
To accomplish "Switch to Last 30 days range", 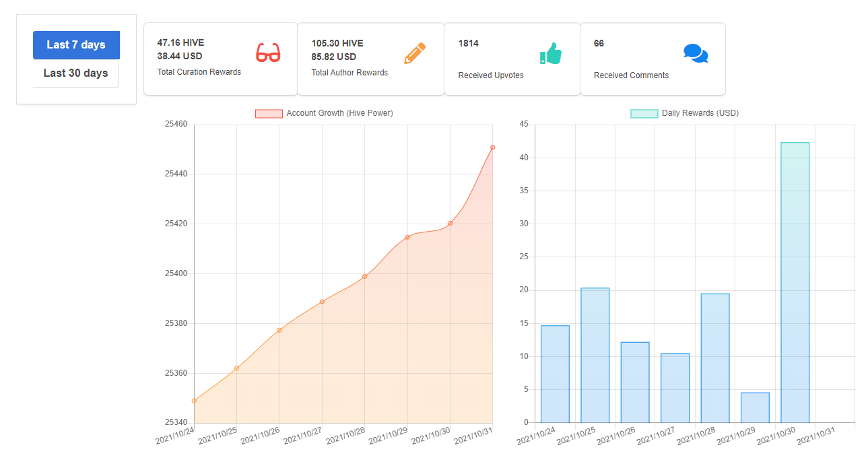I will 76,73.
